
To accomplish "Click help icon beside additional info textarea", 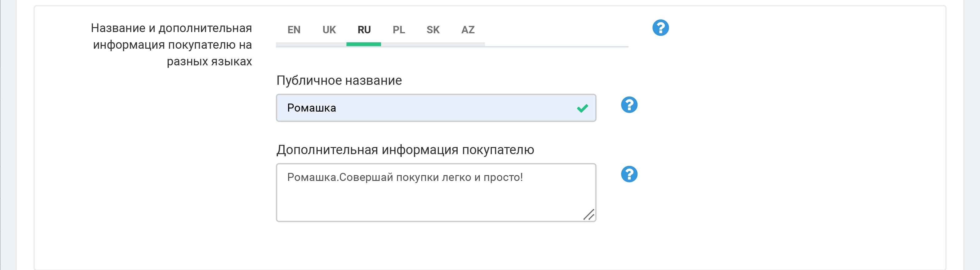I will (x=629, y=174).
